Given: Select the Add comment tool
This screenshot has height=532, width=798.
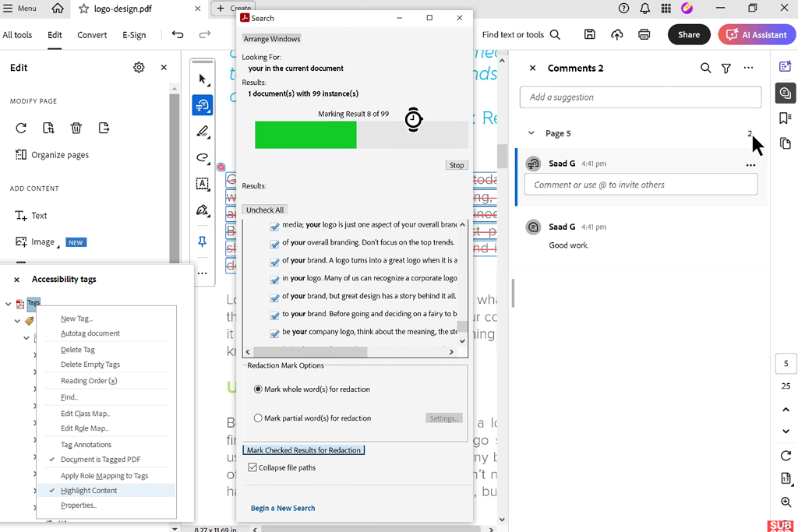Looking at the screenshot, I should pos(203,105).
